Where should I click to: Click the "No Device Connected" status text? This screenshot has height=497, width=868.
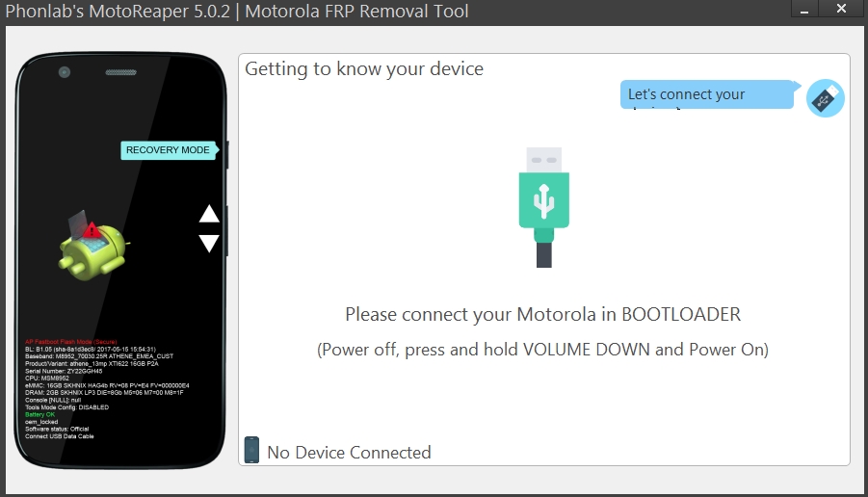click(349, 452)
